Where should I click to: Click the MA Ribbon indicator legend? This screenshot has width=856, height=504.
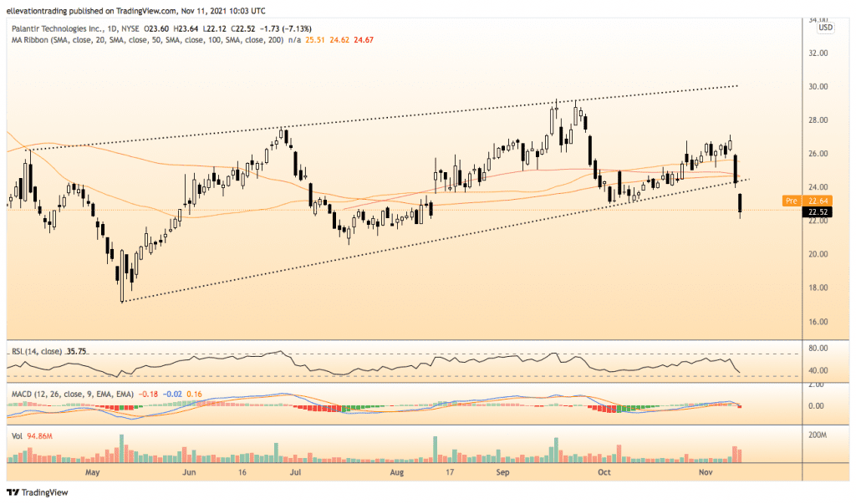pos(147,40)
